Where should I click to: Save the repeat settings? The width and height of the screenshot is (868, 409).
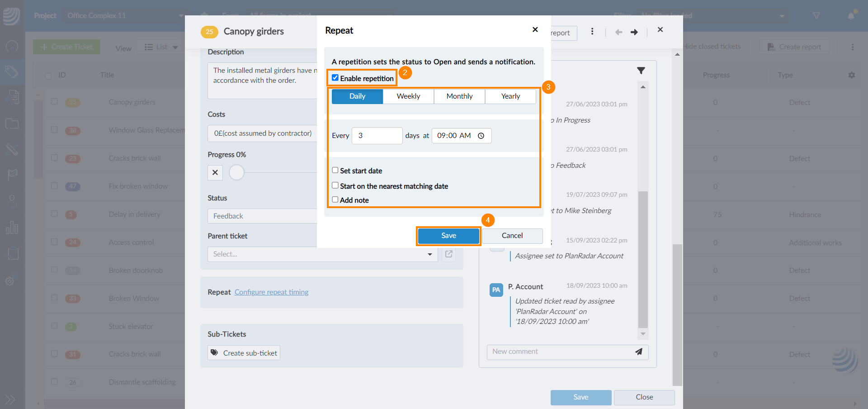[448, 236]
